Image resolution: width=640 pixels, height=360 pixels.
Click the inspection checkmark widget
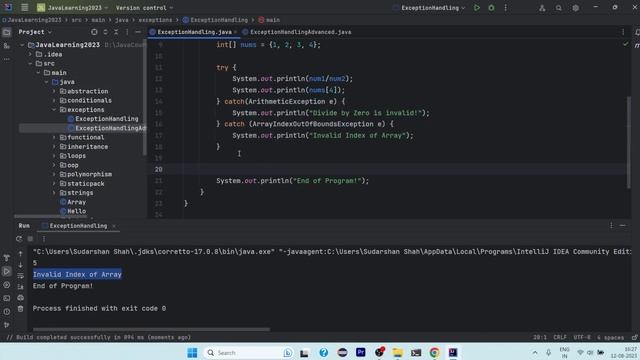625,44
